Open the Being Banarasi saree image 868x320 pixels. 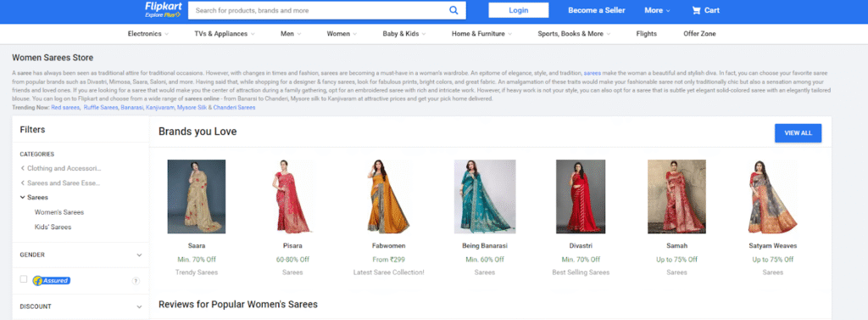pyautogui.click(x=485, y=196)
